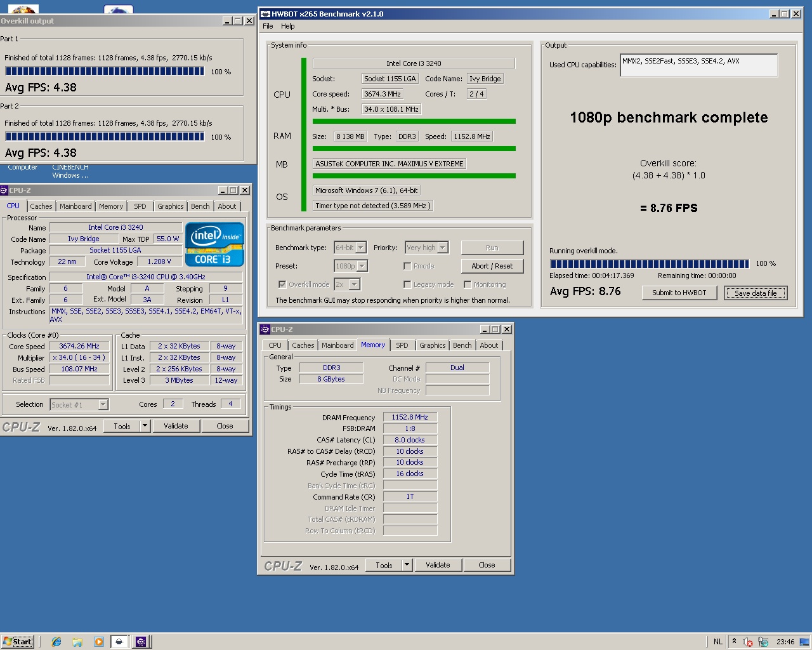Toggle the Pmode checkbox

407,266
